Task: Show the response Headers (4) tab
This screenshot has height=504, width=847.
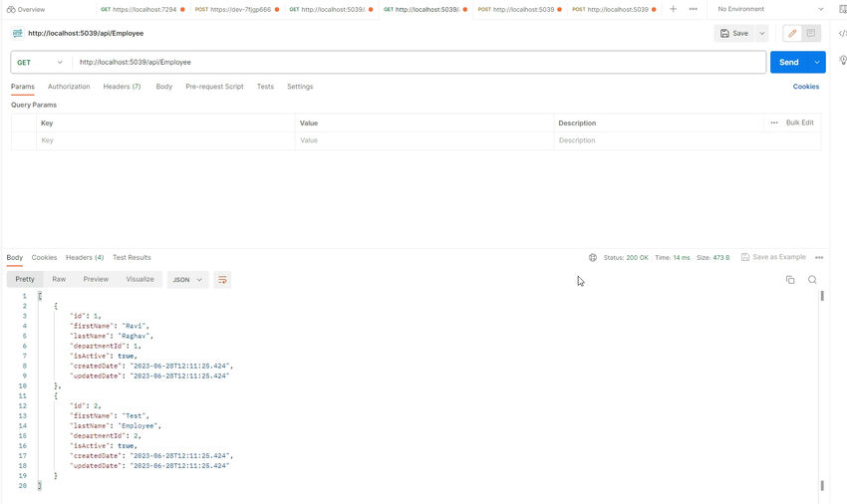Action: click(85, 258)
